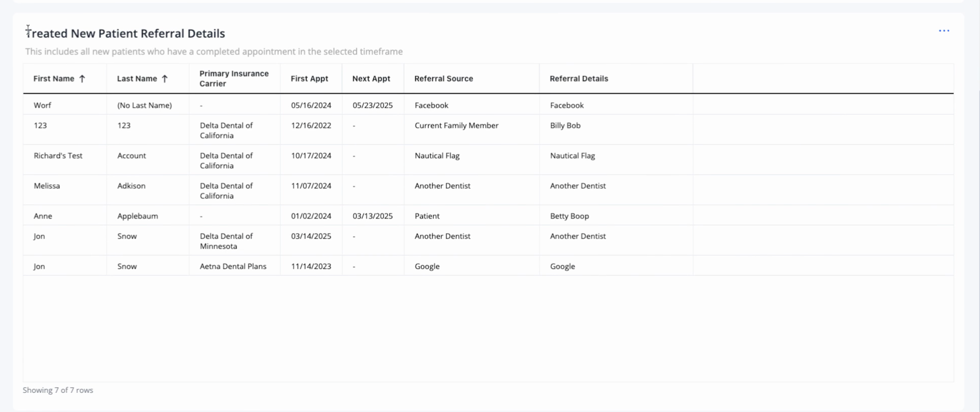Sort by Next Appt column header

371,79
